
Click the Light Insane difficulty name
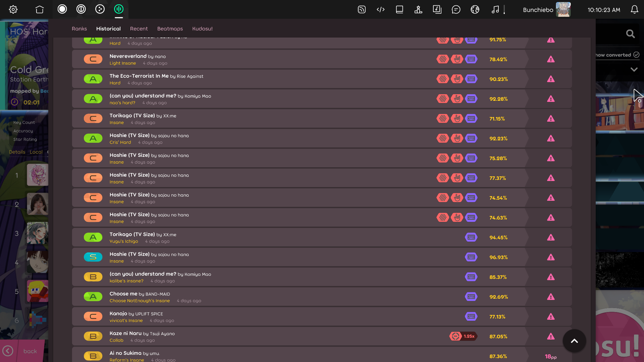[123, 63]
